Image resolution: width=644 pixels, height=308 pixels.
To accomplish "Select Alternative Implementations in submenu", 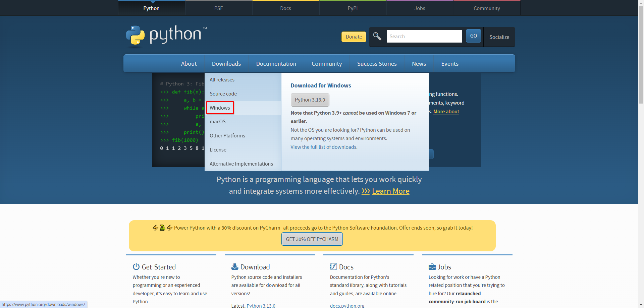I will coord(243,164).
